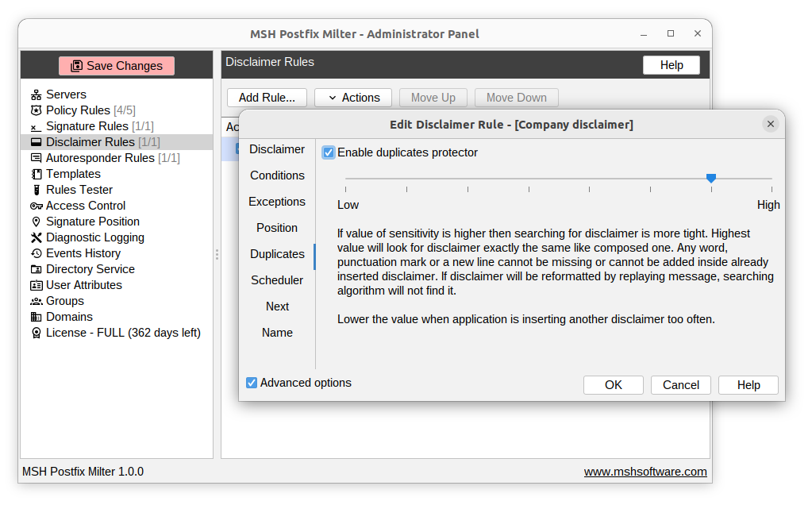This screenshot has width=812, height=505.
Task: Click the save disk icon on Save Changes
Action: (x=77, y=66)
